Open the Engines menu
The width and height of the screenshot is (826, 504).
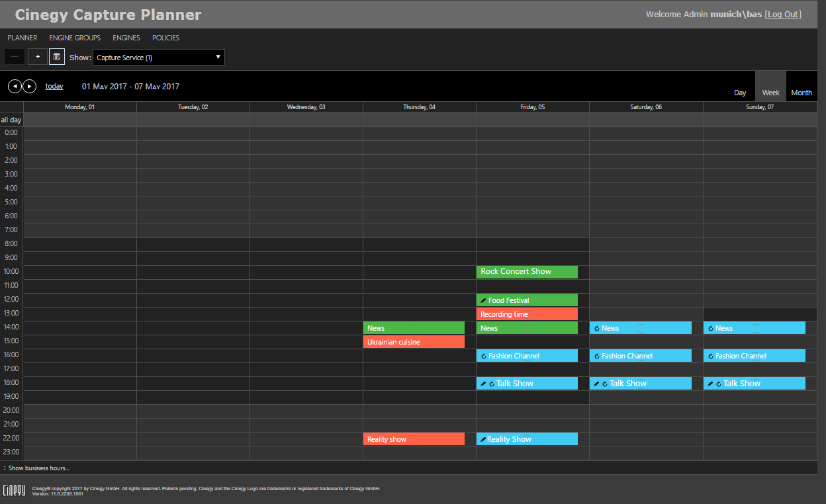[126, 38]
